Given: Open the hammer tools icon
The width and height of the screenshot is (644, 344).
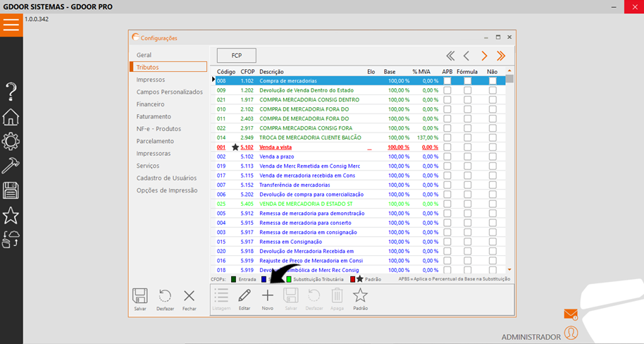Looking at the screenshot, I should tap(11, 166).
